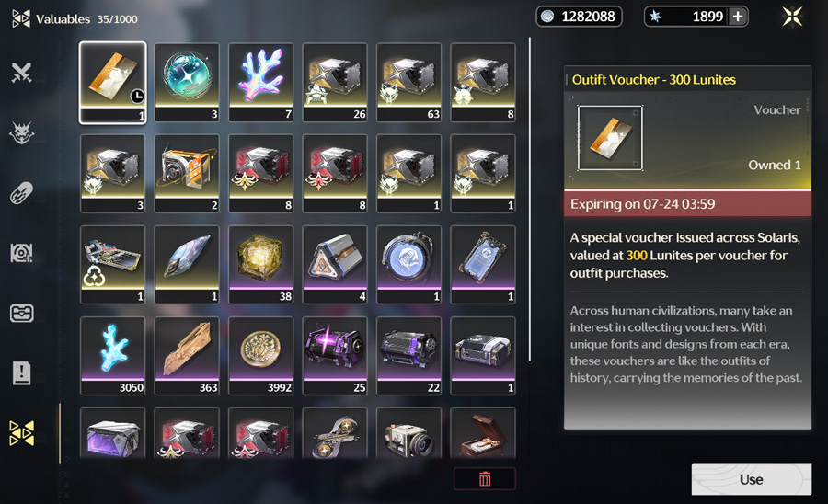The height and width of the screenshot is (504, 828).
Task: Open the Weapons category with crossed swords icon
Action: click(22, 73)
